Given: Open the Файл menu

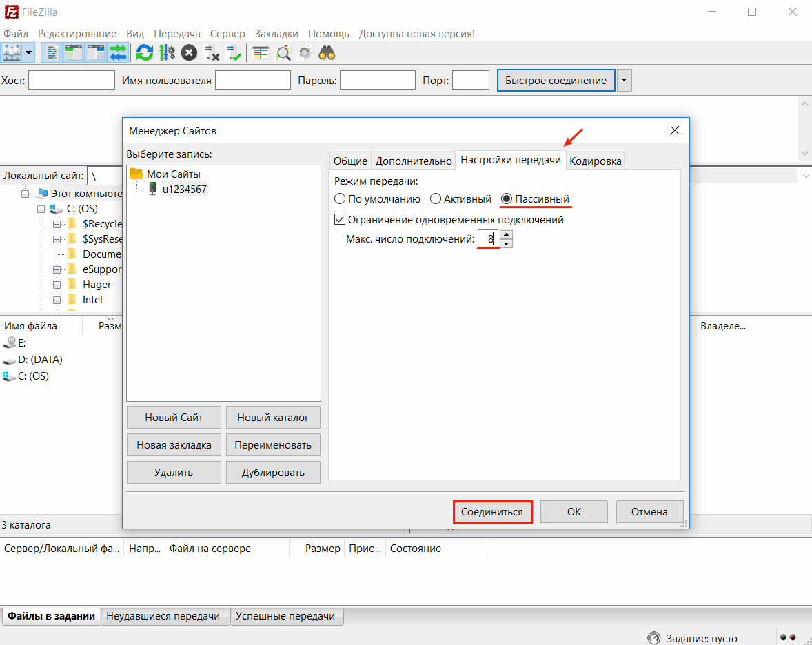Looking at the screenshot, I should [16, 34].
